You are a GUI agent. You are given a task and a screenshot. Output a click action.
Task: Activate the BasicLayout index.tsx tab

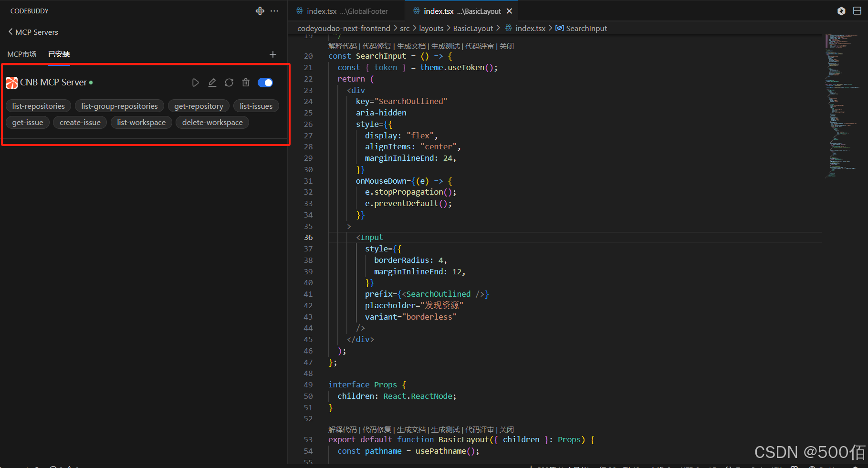click(x=462, y=11)
